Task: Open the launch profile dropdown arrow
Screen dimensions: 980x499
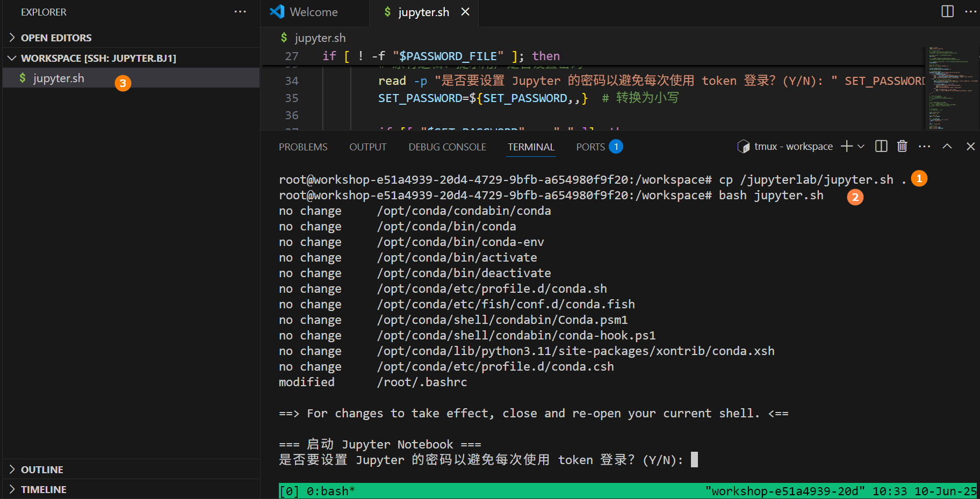Action: click(861, 146)
